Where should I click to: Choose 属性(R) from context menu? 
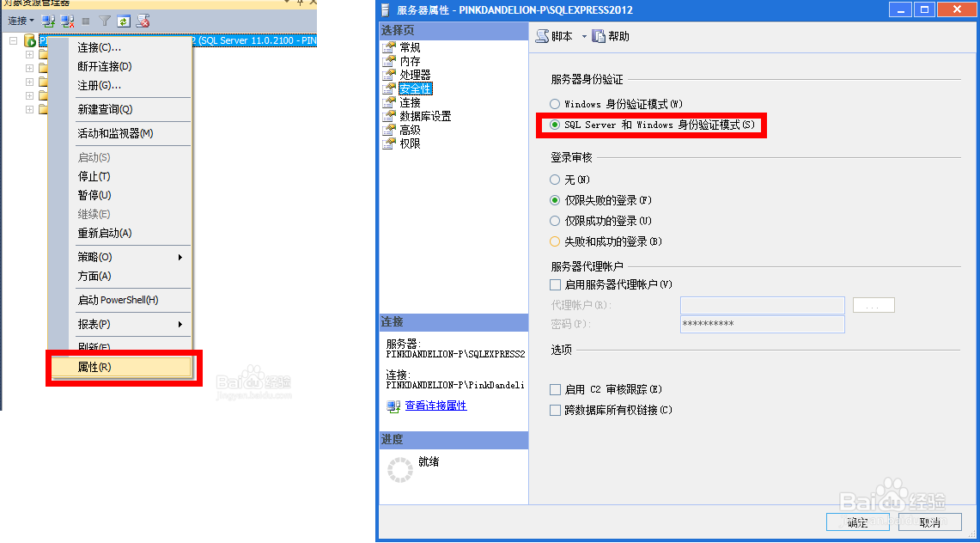tap(120, 368)
